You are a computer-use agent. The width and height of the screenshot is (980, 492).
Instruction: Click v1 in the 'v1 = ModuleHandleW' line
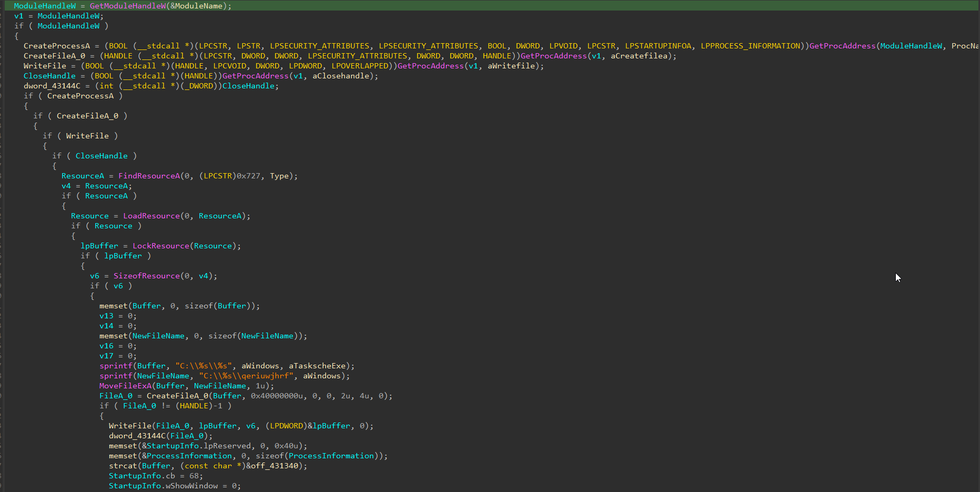[19, 16]
